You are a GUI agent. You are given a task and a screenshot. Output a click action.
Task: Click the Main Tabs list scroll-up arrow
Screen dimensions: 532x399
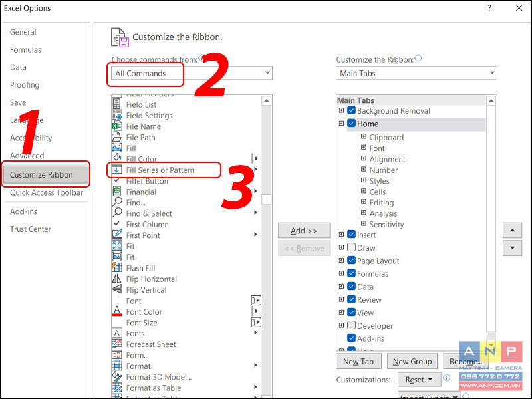(x=491, y=101)
